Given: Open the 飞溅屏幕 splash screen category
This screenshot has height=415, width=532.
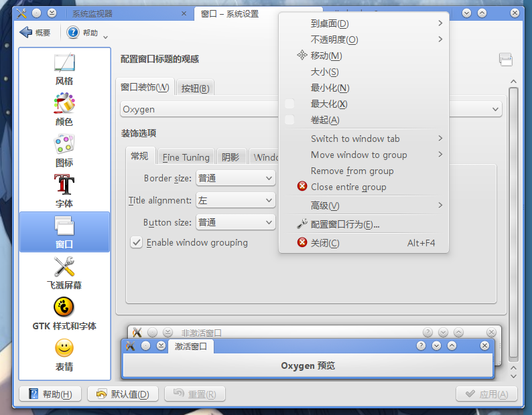Looking at the screenshot, I should click(64, 273).
